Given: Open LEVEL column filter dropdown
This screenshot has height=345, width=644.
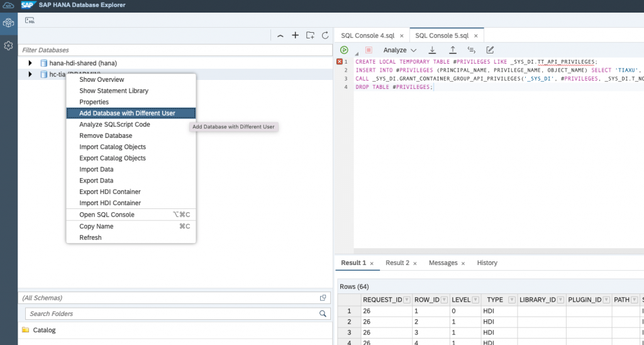Looking at the screenshot, I should pos(475,300).
